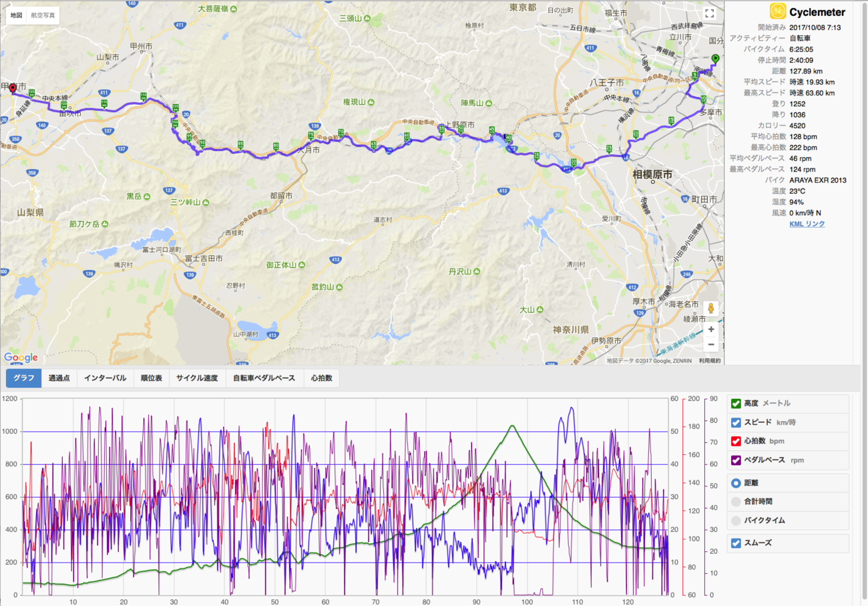868x606 pixels.
Task: Click the green start flag marker
Action: coord(716,59)
